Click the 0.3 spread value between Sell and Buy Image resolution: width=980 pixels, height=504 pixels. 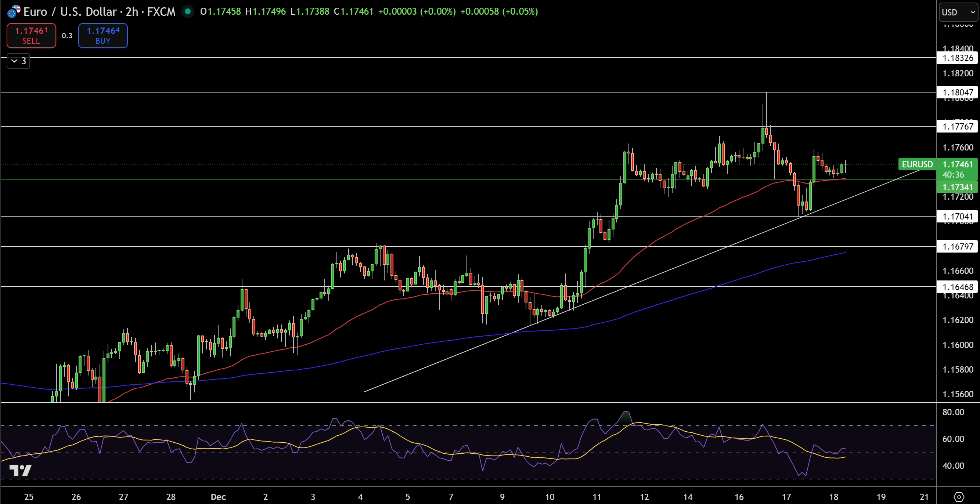tap(66, 35)
